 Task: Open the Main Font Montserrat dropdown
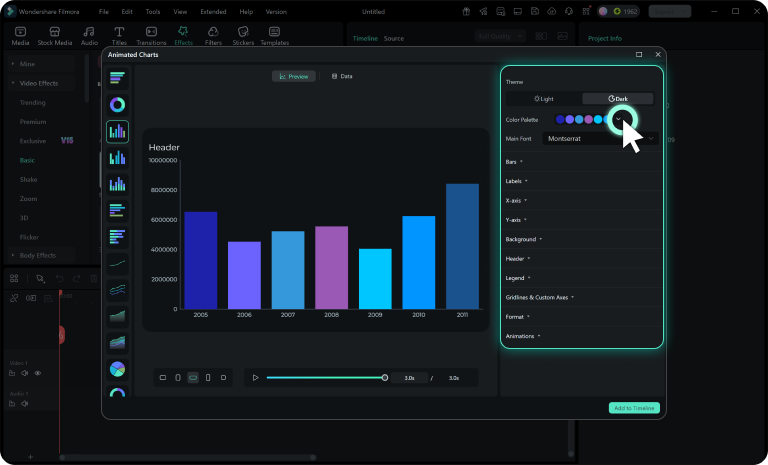point(600,139)
